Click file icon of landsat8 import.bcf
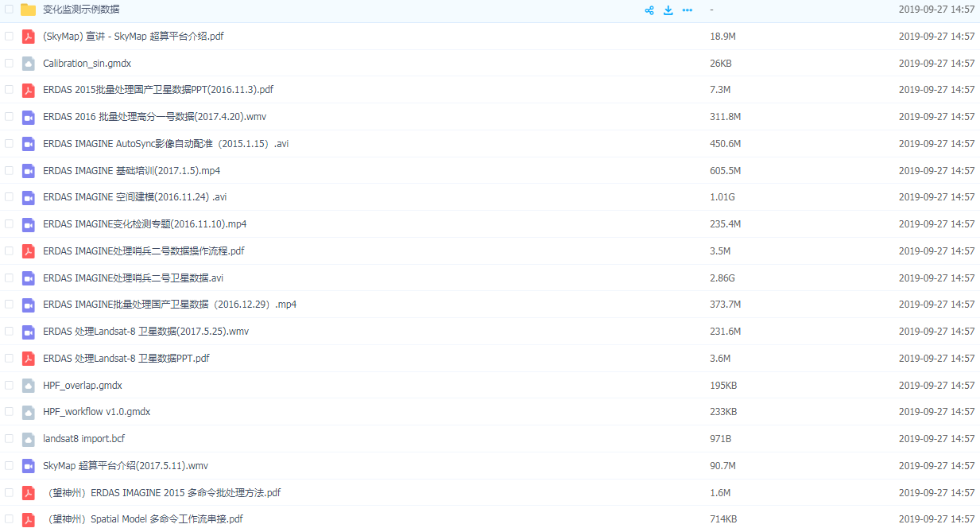Image resolution: width=980 pixels, height=532 pixels. [29, 439]
